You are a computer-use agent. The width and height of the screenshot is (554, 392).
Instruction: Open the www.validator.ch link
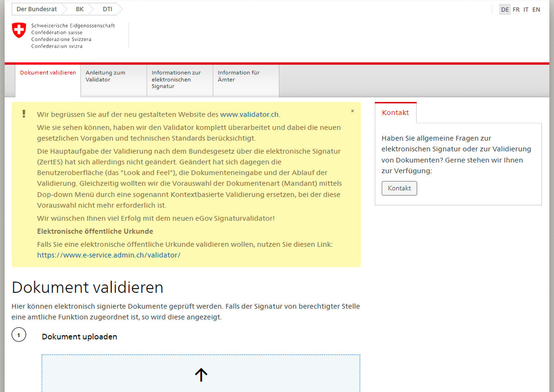pyautogui.click(x=250, y=114)
